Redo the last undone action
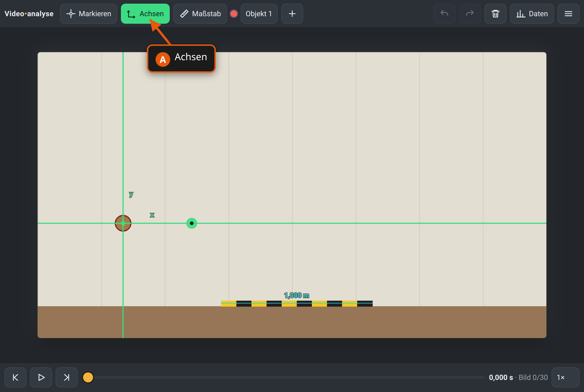 [x=470, y=14]
